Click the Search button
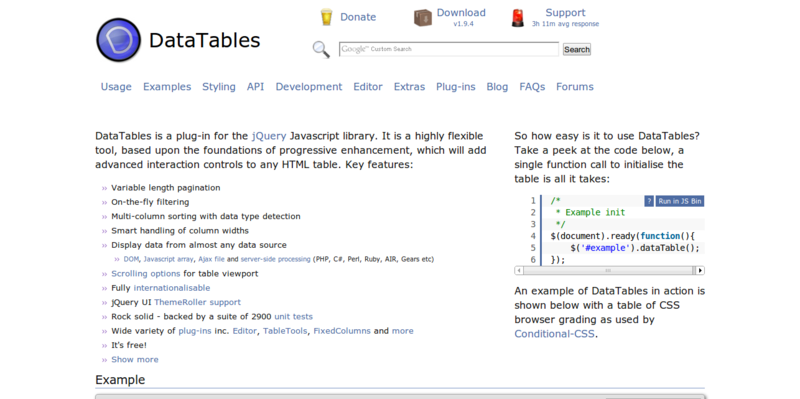Screen dimensions: 800x399 pos(577,49)
